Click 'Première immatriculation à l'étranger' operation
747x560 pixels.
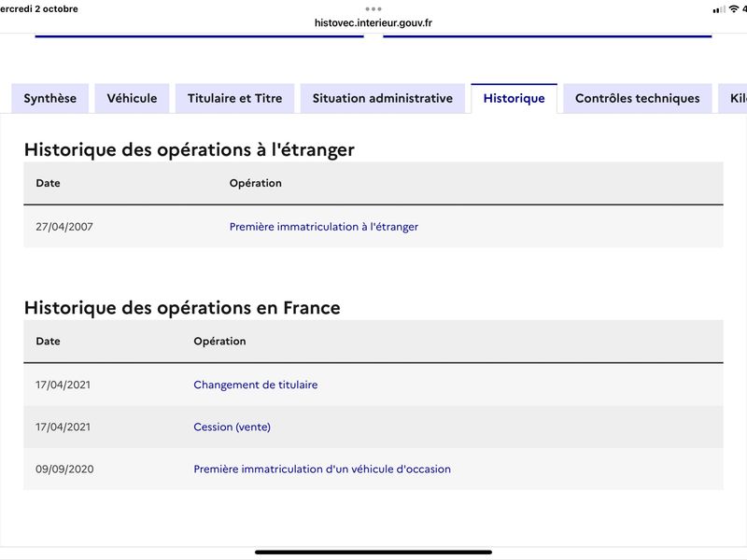324,227
